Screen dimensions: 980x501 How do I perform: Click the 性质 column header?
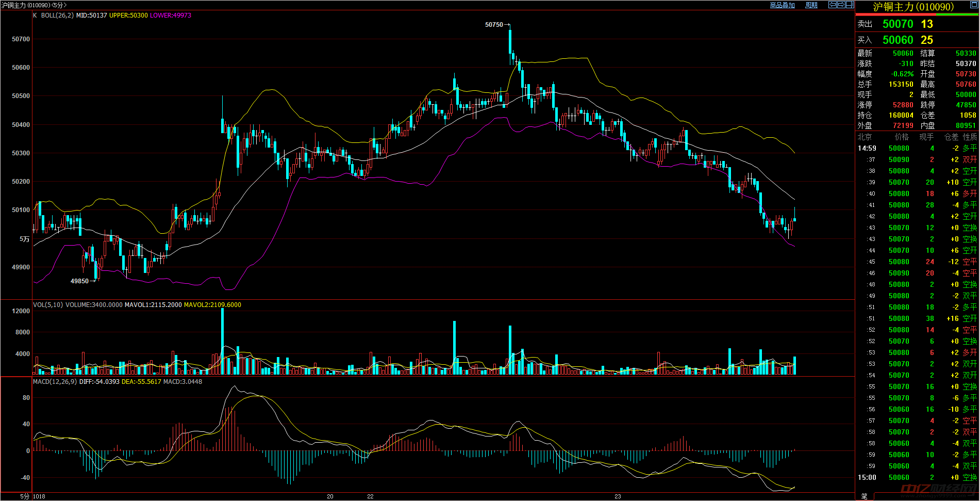tap(970, 137)
